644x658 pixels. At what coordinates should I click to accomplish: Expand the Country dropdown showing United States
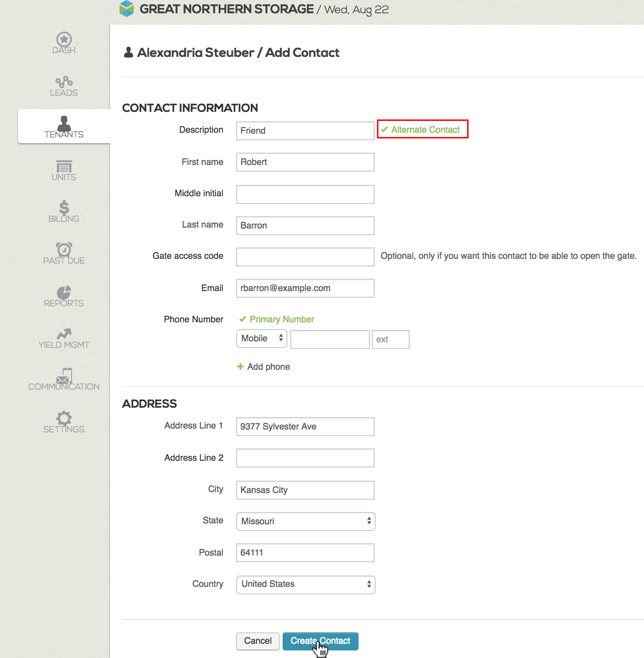point(305,585)
